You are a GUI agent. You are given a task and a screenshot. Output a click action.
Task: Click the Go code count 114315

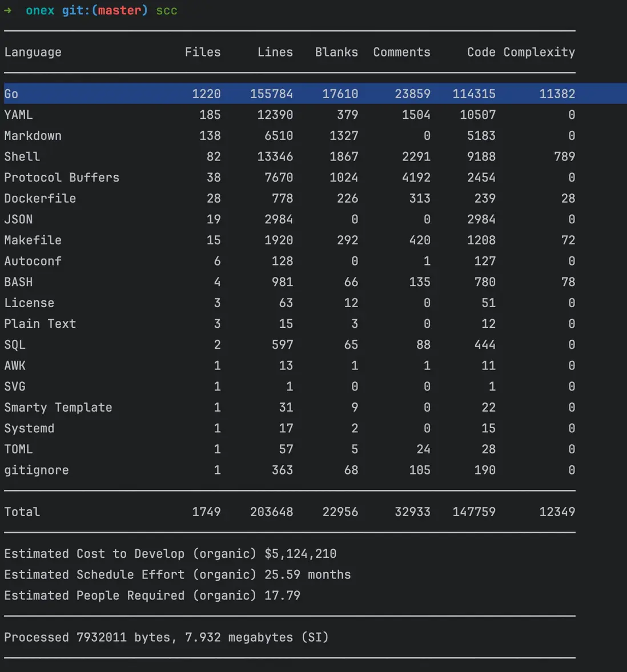pos(474,94)
